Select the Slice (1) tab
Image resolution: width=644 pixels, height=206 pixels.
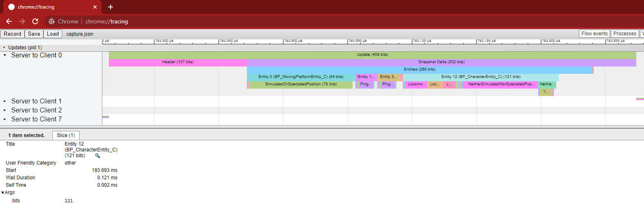click(x=66, y=135)
